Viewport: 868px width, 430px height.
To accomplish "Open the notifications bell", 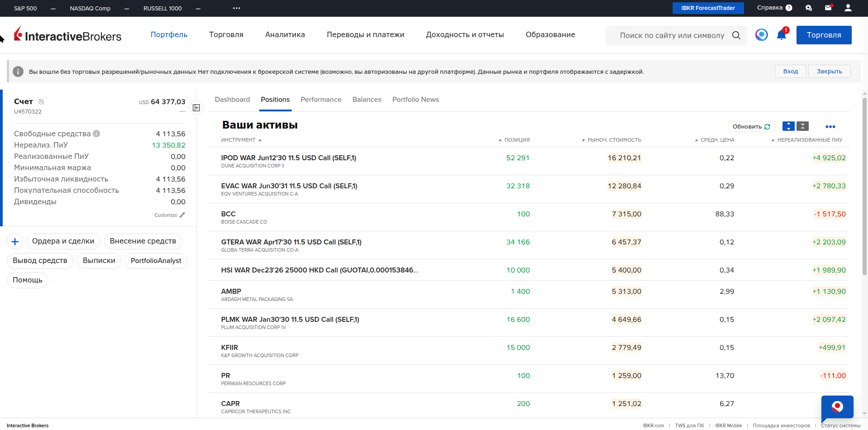I will [781, 35].
